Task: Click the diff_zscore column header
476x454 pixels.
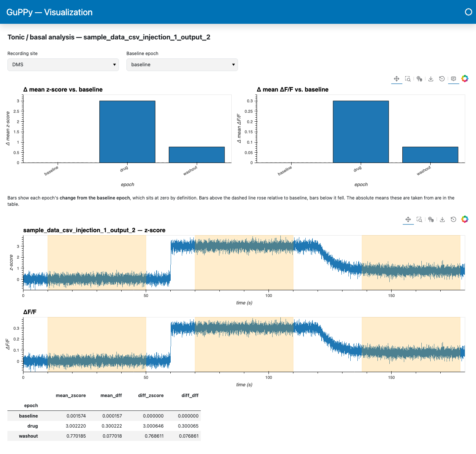Action: 151,396
